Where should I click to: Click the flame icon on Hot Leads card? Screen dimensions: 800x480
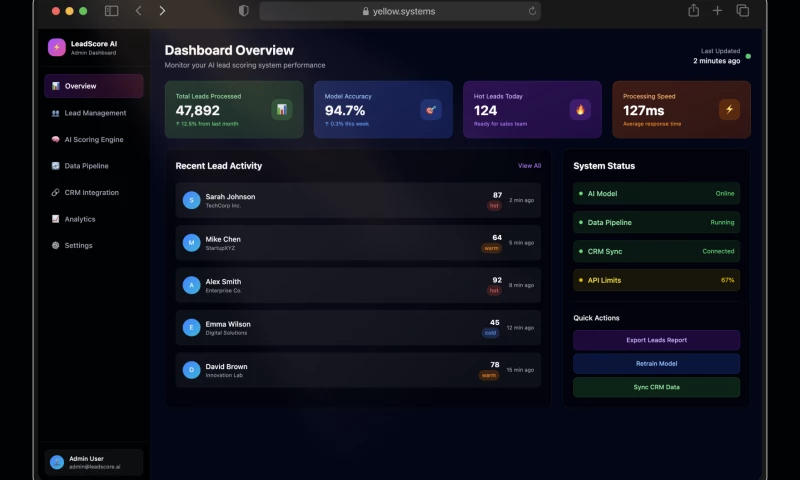580,110
